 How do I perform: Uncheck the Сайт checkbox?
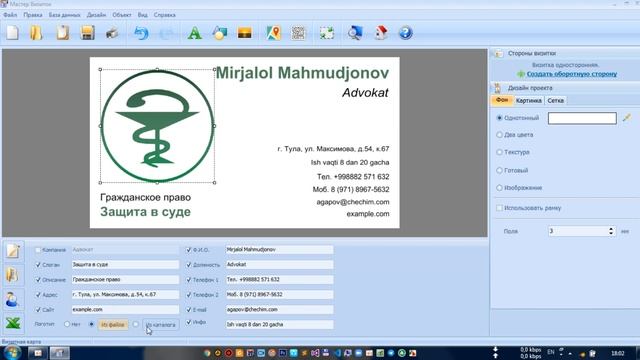[x=38, y=310]
